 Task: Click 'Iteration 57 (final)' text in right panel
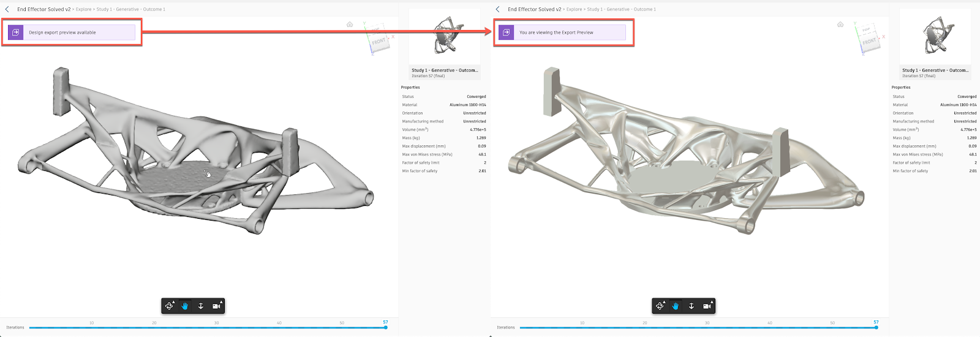[919, 76]
